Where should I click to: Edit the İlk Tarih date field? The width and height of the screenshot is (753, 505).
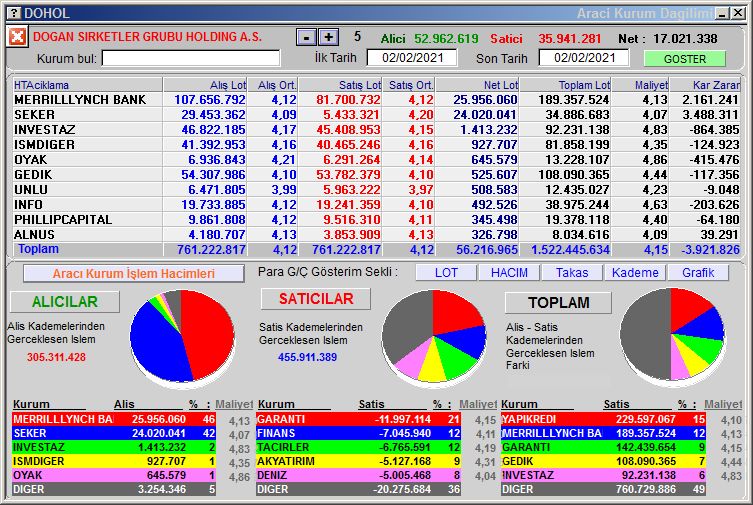412,58
